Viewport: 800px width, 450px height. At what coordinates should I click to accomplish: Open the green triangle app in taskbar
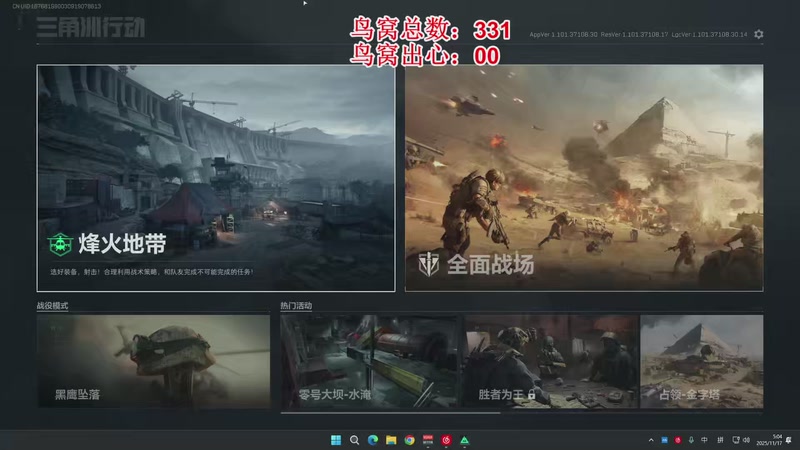click(464, 440)
